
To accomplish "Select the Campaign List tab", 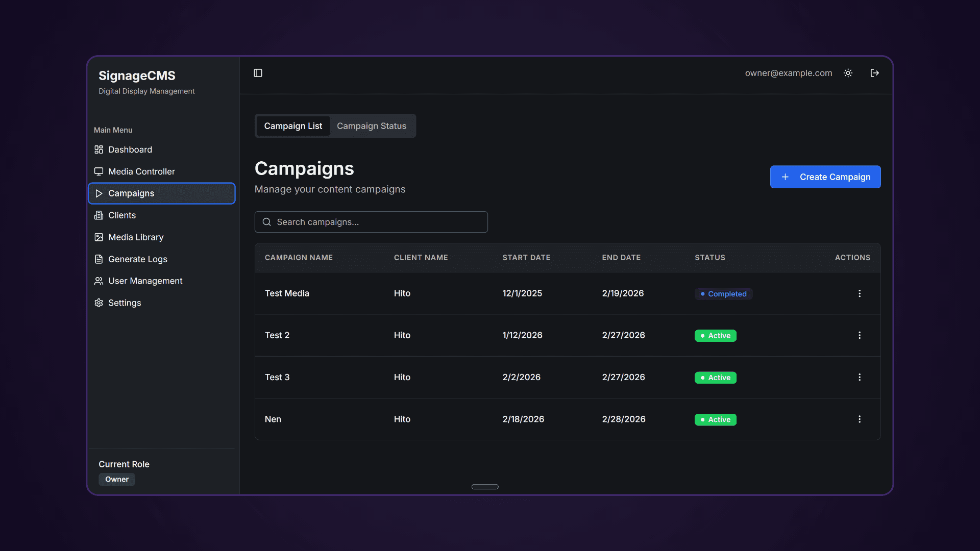I will tap(293, 126).
